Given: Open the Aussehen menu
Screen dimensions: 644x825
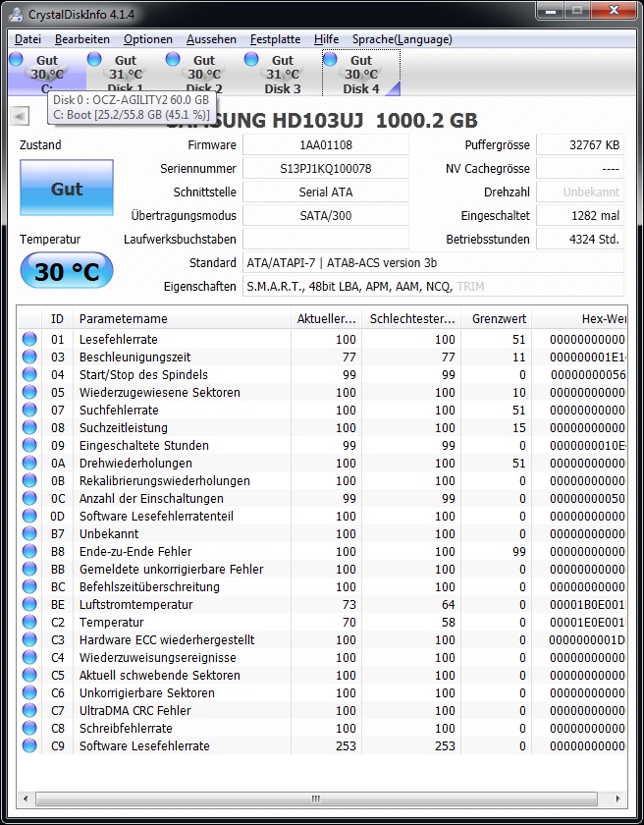Looking at the screenshot, I should [x=211, y=39].
